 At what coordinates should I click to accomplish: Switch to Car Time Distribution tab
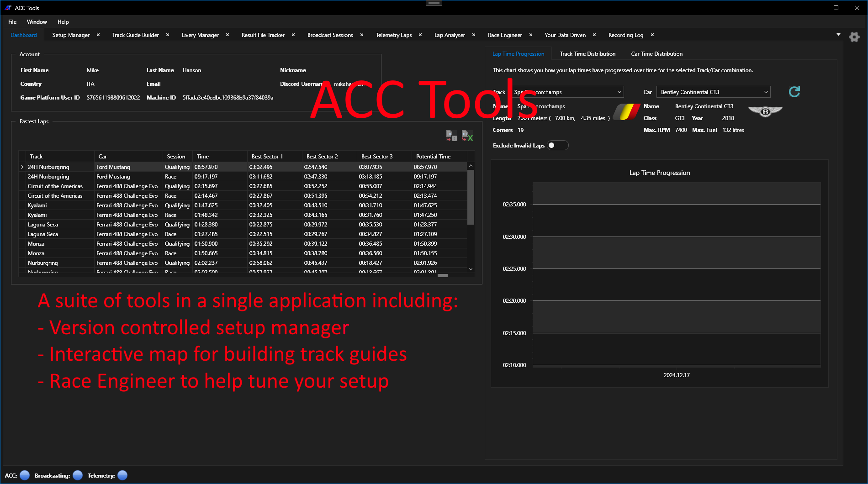657,53
